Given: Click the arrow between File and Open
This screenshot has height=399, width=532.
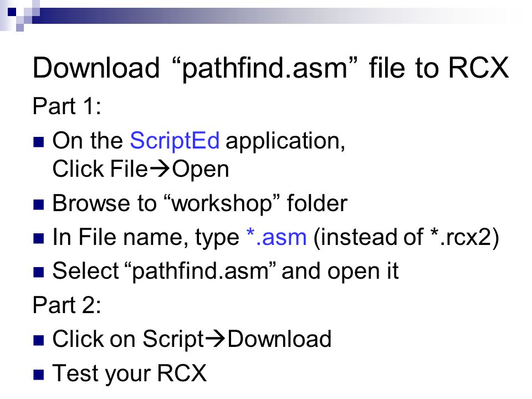Looking at the screenshot, I should coord(160,169).
